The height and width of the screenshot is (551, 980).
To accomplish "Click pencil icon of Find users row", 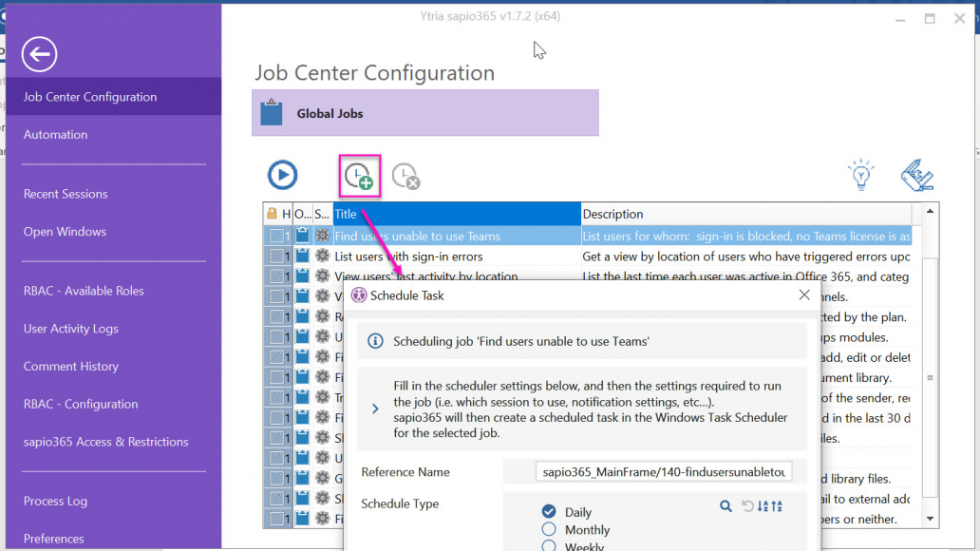I will point(276,236).
